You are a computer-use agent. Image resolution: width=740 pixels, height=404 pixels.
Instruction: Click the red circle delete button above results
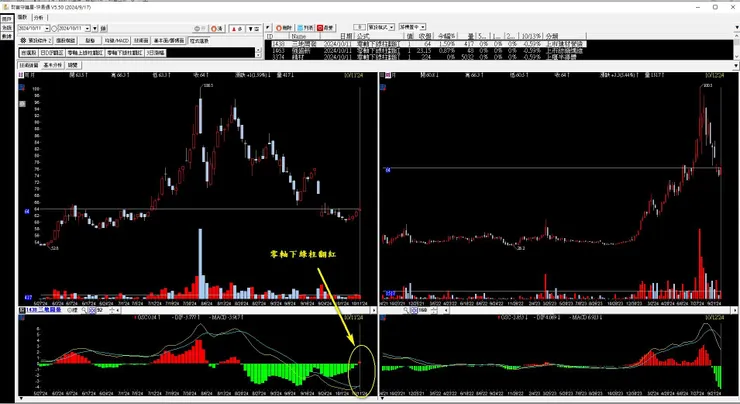tap(285, 28)
